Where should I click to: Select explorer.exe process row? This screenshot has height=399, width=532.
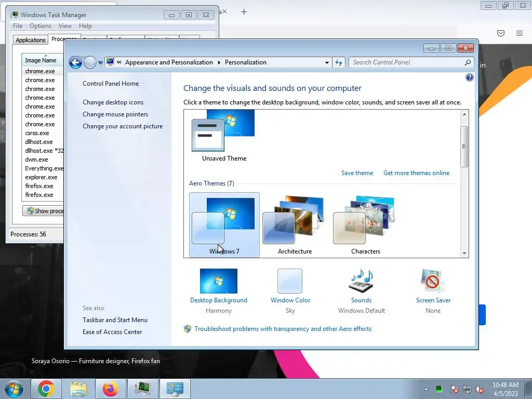[x=43, y=177]
